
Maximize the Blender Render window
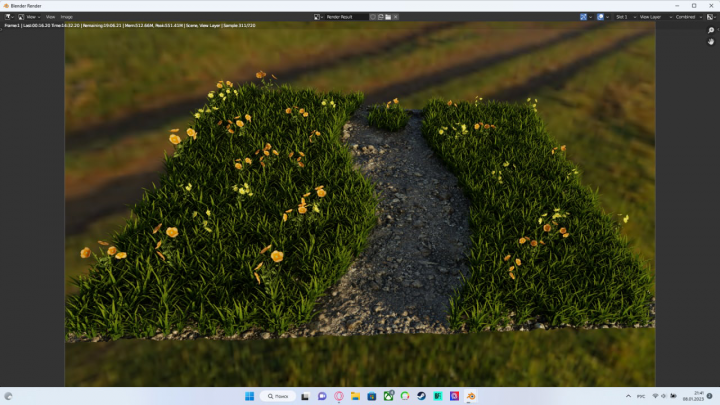694,6
